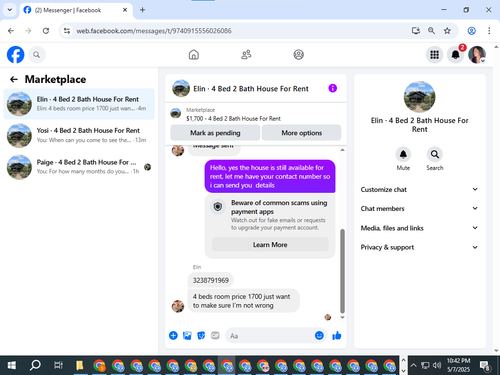
Task: Choose a GIF icon
Action: point(215,335)
